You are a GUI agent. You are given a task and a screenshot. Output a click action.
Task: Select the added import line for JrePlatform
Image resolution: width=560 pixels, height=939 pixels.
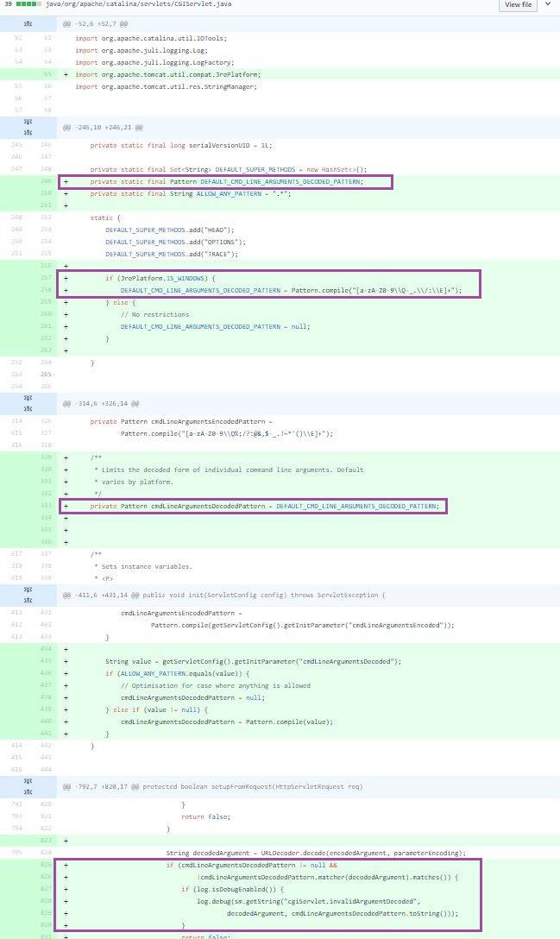(167, 75)
